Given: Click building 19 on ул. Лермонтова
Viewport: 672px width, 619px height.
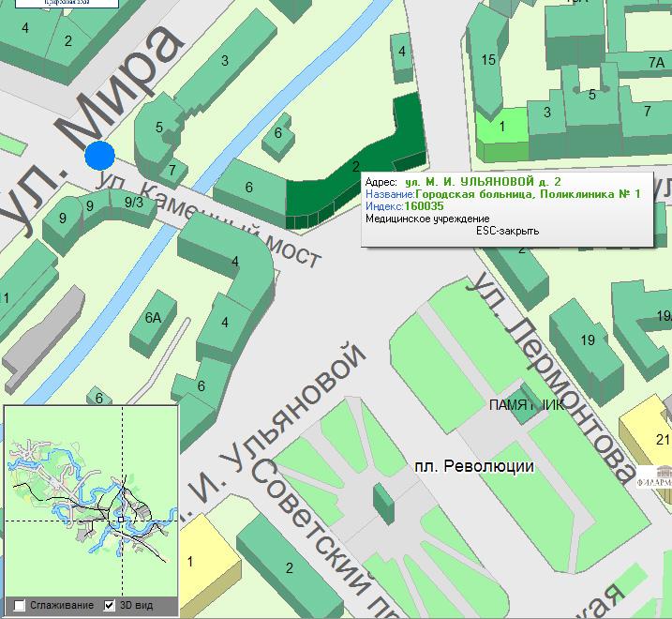Looking at the screenshot, I should (x=588, y=340).
